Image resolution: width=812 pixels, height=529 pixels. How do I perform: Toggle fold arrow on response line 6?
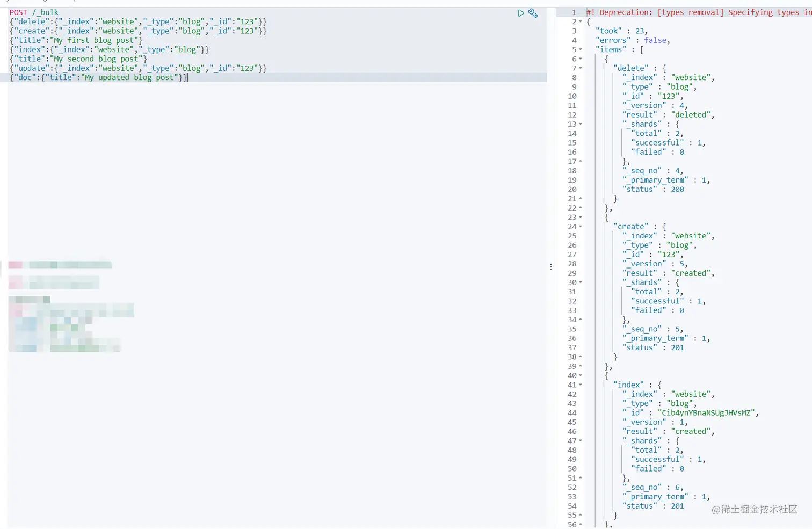581,59
